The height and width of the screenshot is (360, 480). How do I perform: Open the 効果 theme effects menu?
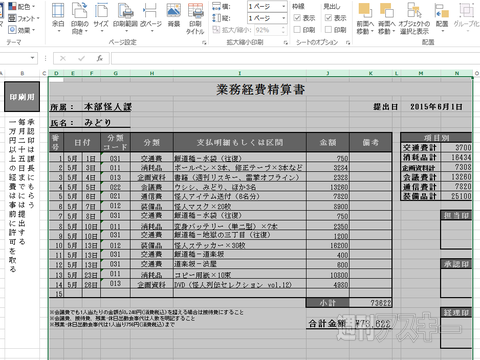tap(22, 30)
